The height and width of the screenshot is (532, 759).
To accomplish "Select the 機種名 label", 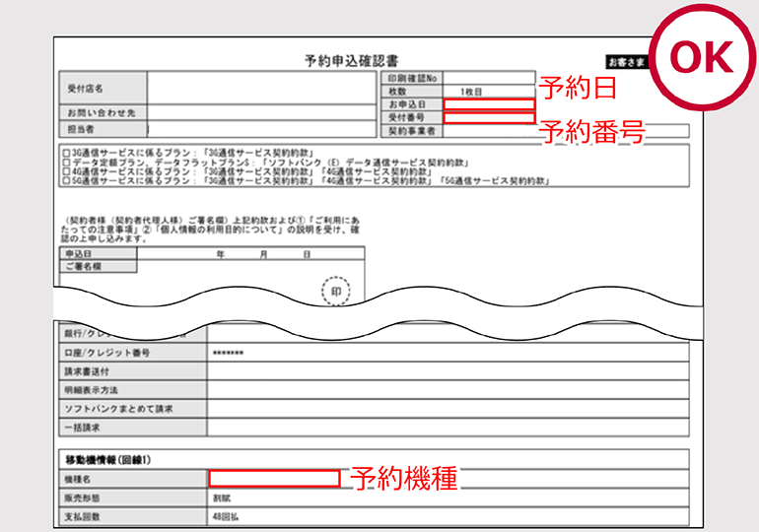I will tap(133, 479).
